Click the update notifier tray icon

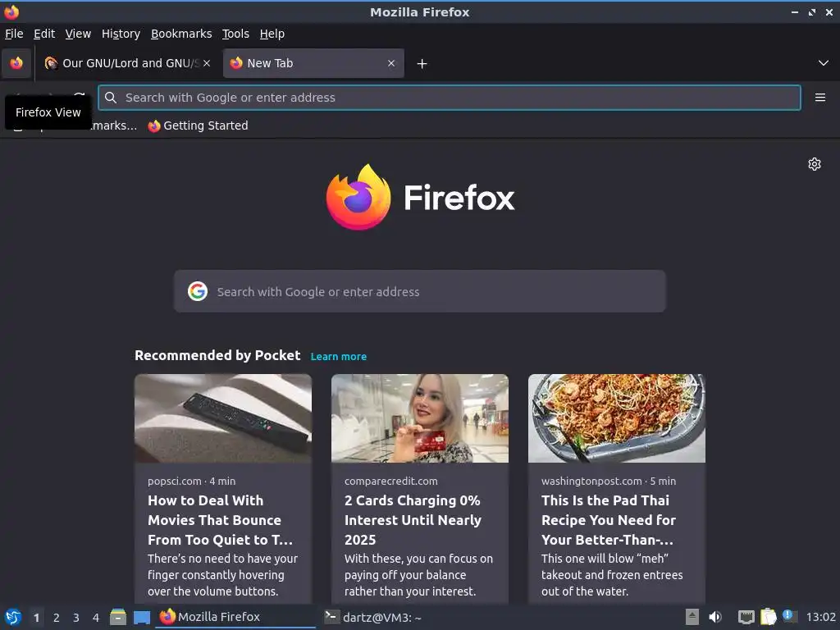789,616
